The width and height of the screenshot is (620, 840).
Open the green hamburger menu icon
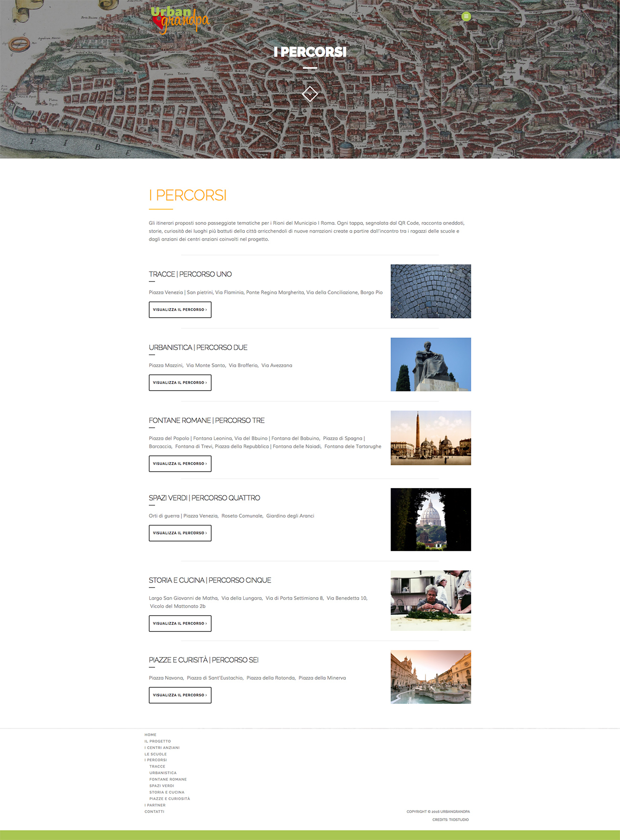tap(466, 17)
